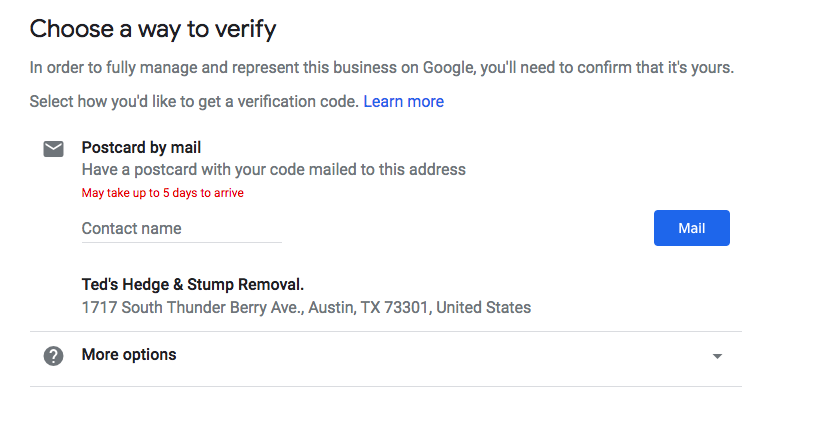Click the Ted's Hedge & Stump Removal business name
Screen dimensions: 813x425
[x=192, y=285]
